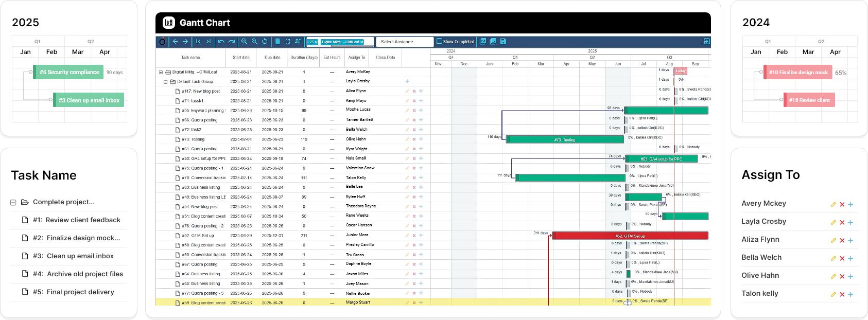Click the trash delete icon in toolbar
868x320 pixels.
277,42
